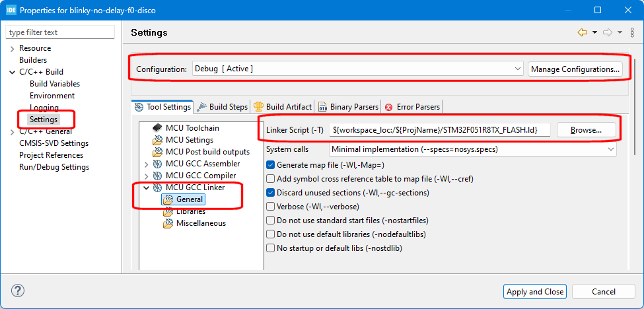Click Apply and Close button
The width and height of the screenshot is (644, 309).
pos(535,291)
